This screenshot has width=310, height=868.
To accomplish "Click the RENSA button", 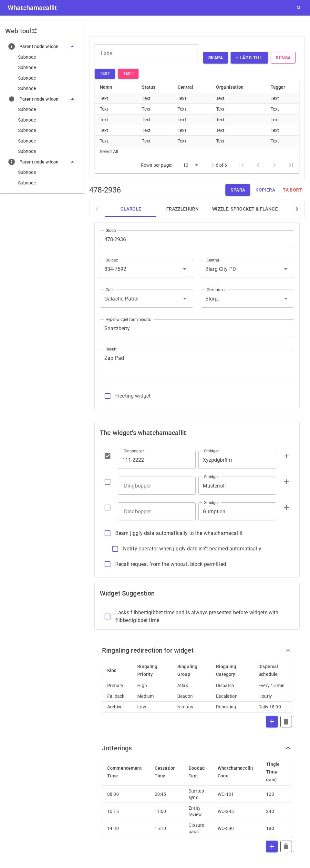I will click(283, 58).
